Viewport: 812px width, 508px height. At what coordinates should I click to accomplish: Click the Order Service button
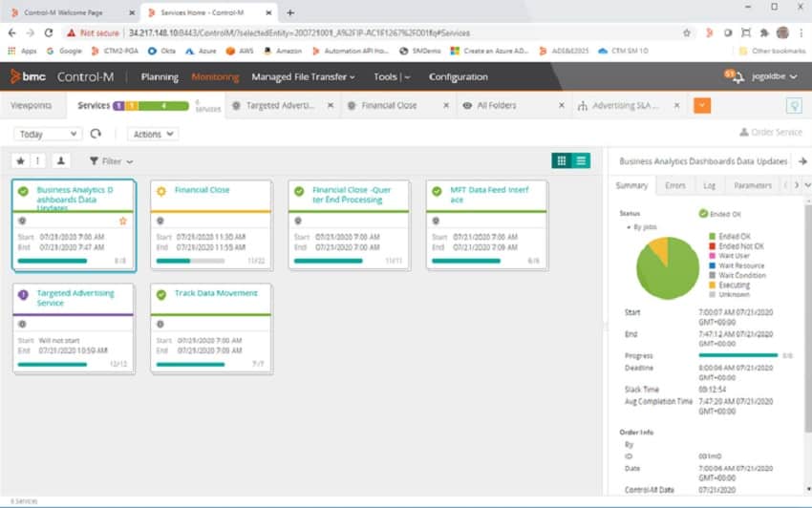[x=771, y=133]
